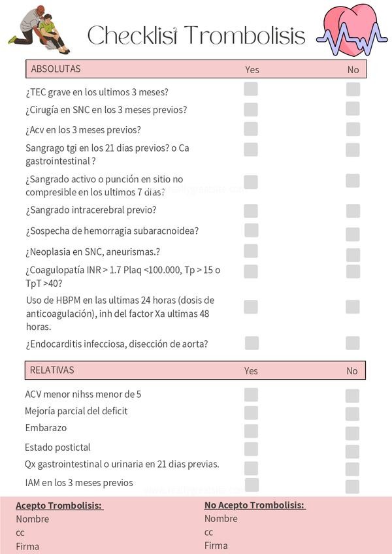The width and height of the screenshot is (392, 554).
Task: Mark No for Sangrado intracerebral previo
Action: pyautogui.click(x=353, y=210)
